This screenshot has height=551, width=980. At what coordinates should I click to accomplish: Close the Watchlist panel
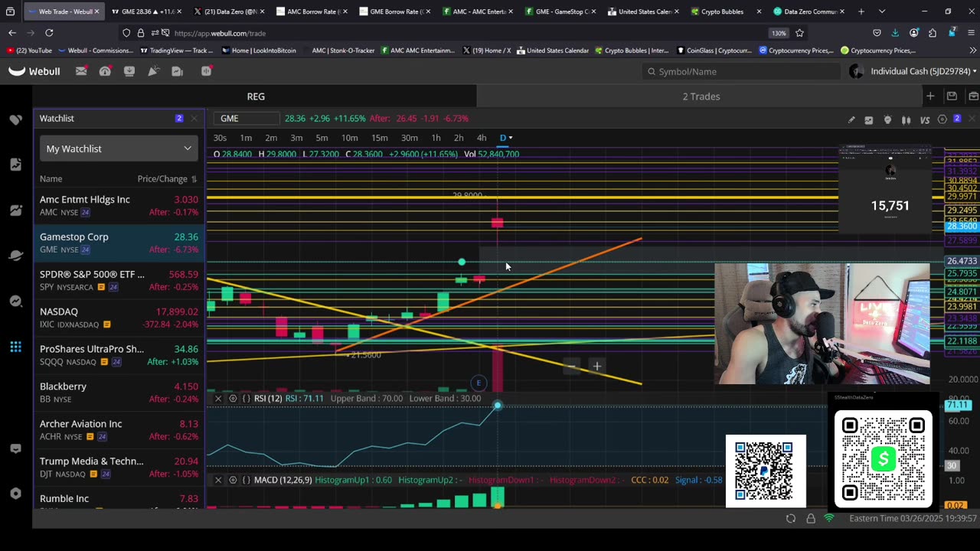click(194, 119)
